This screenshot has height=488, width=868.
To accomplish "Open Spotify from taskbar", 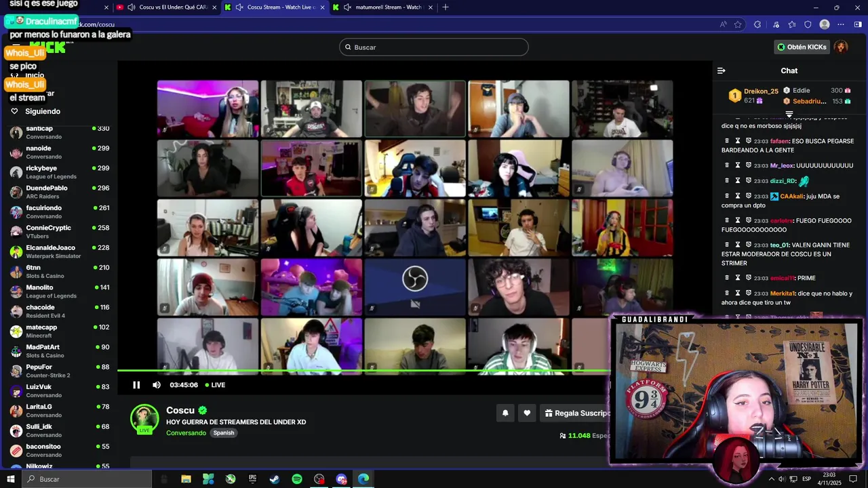I will pos(297,479).
